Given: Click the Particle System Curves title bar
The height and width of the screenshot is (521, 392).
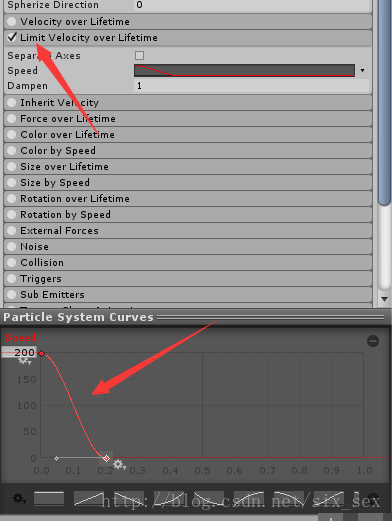Looking at the screenshot, I should (196, 317).
